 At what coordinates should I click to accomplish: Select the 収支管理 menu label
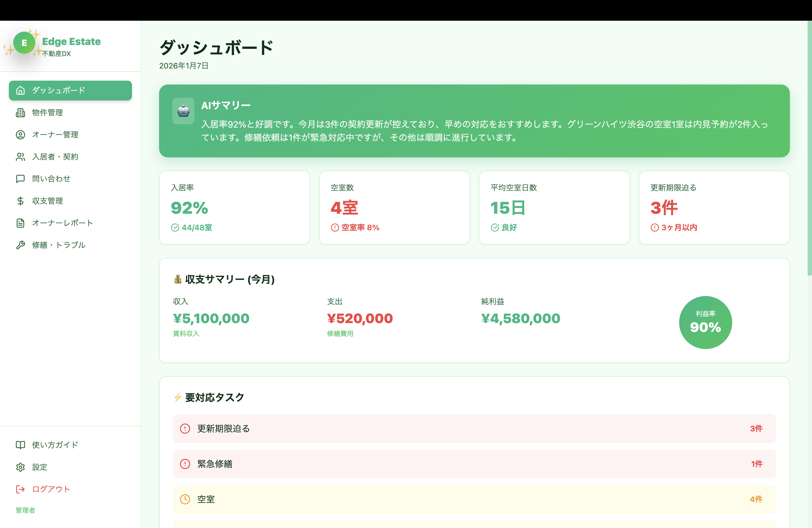pos(48,201)
